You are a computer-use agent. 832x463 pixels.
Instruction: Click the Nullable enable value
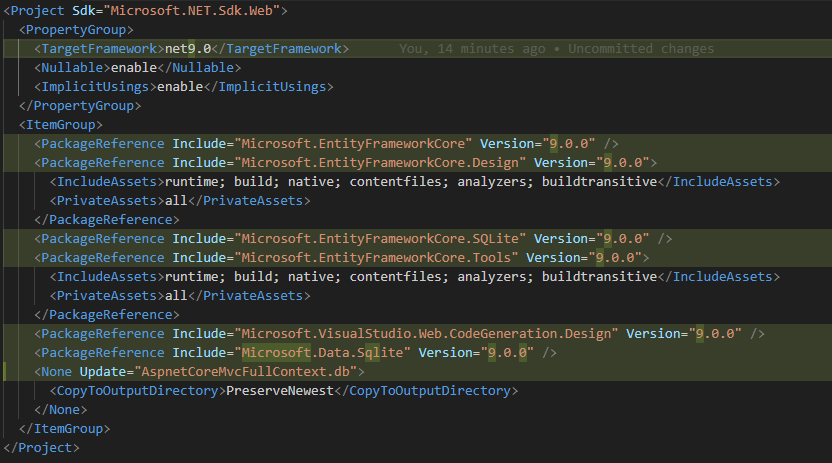point(134,68)
